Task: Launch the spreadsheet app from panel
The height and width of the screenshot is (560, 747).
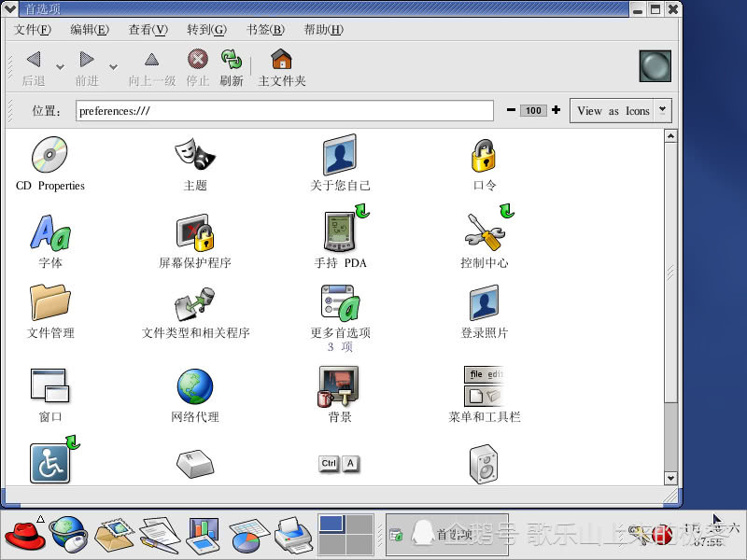Action: (x=249, y=535)
